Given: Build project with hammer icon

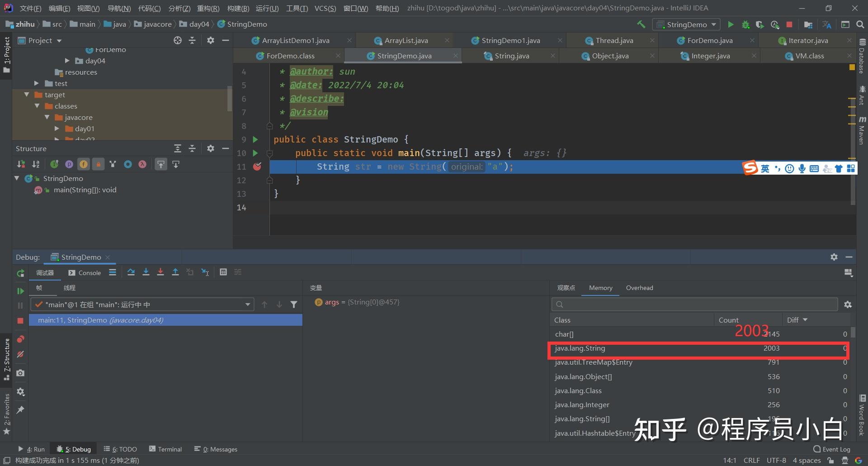Looking at the screenshot, I should [641, 24].
